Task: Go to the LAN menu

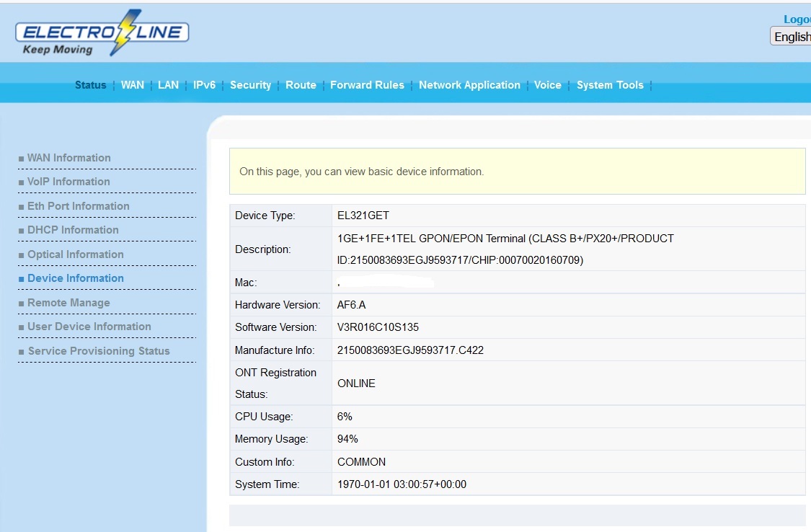Action: tap(168, 85)
